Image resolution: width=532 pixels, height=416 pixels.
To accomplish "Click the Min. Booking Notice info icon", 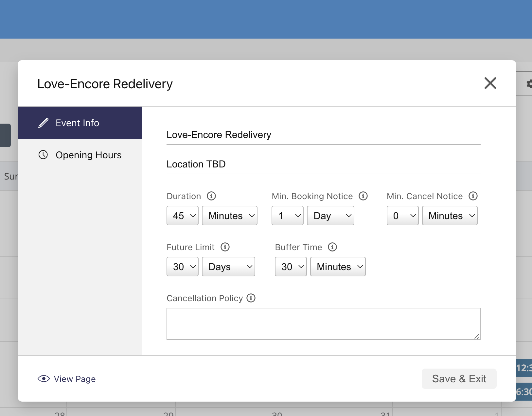I will [x=363, y=196].
